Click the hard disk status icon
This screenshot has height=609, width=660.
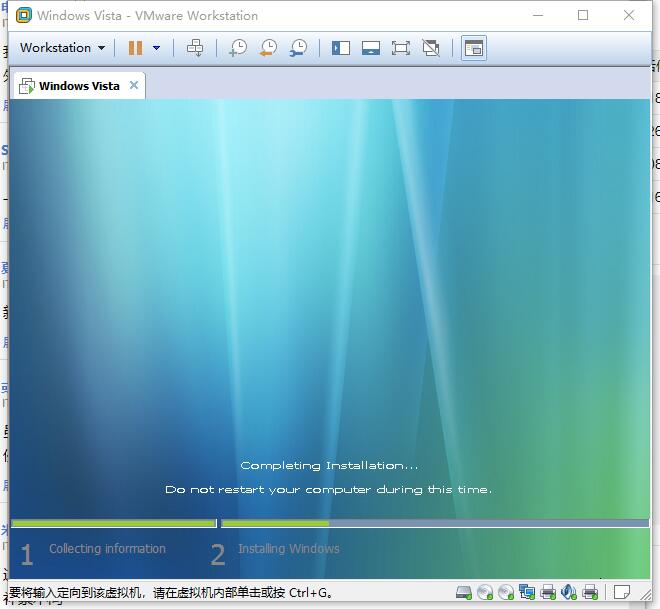coord(464,592)
